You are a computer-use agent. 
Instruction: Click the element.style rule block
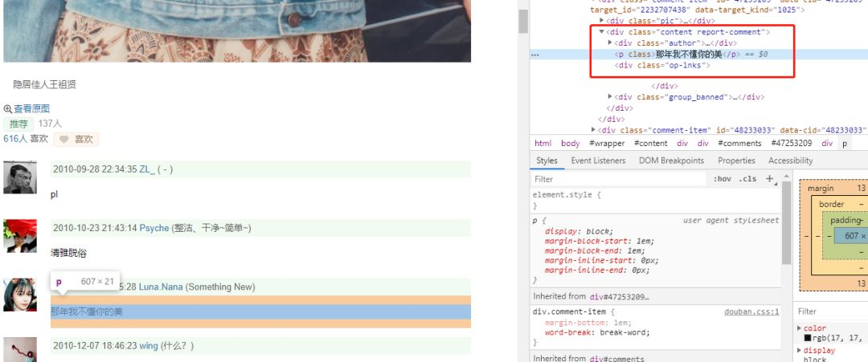(656, 200)
